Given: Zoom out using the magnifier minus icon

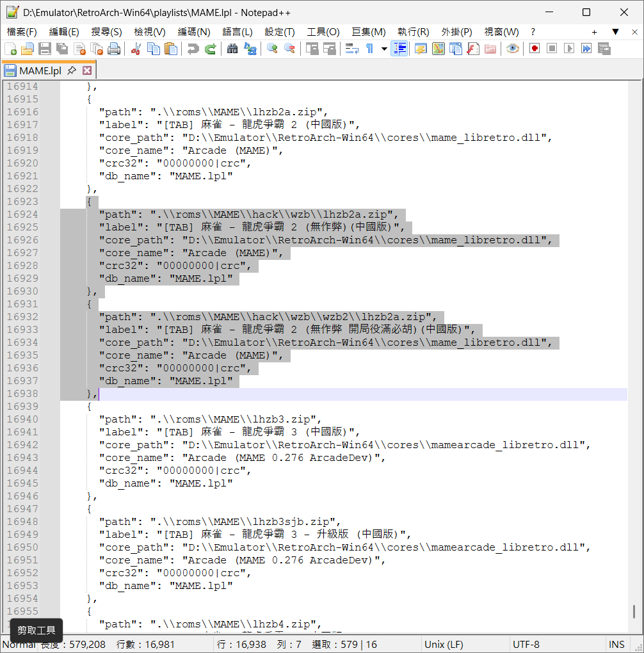Looking at the screenshot, I should [x=289, y=49].
